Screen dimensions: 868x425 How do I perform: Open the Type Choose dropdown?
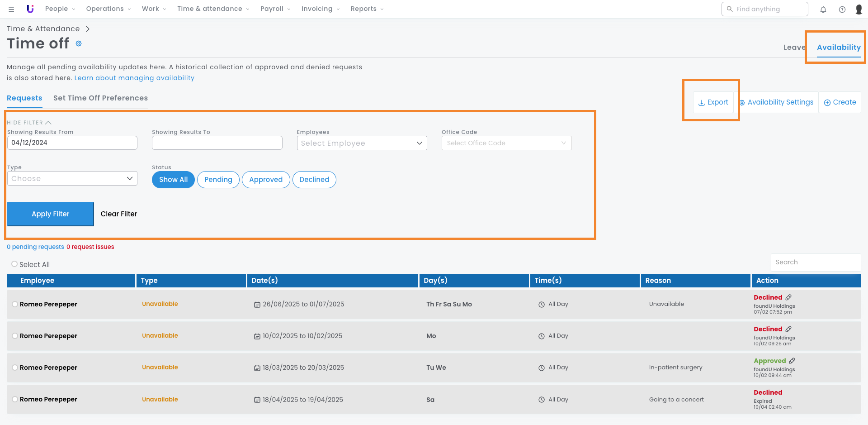point(72,178)
